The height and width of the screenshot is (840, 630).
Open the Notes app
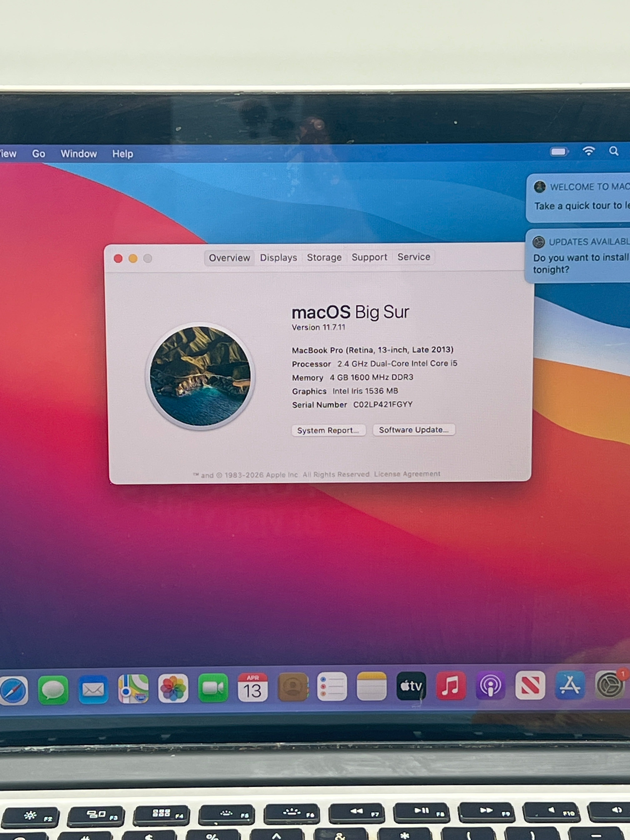[x=372, y=686]
